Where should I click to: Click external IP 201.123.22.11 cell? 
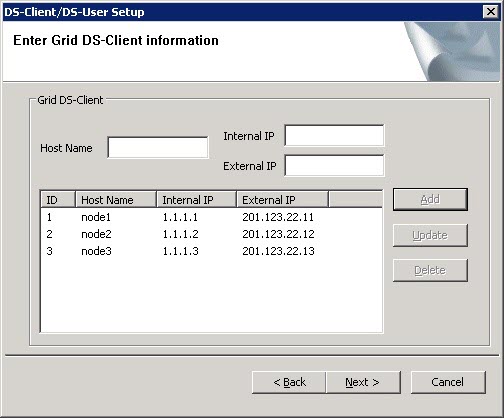[x=278, y=217]
